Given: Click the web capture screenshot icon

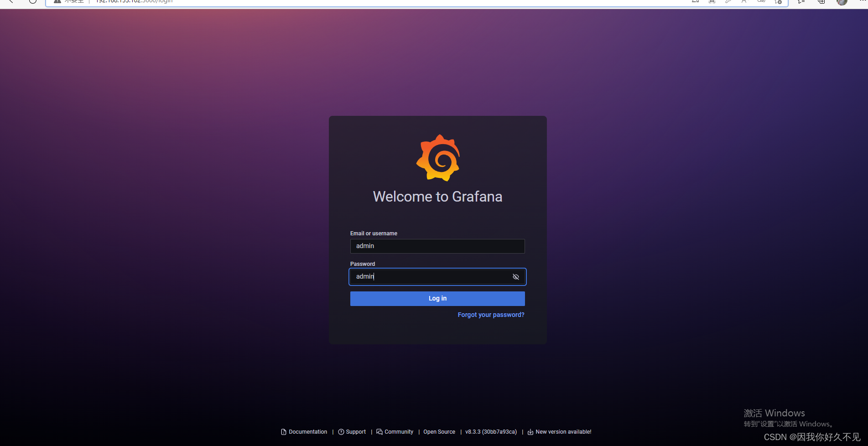Looking at the screenshot, I should (711, 2).
